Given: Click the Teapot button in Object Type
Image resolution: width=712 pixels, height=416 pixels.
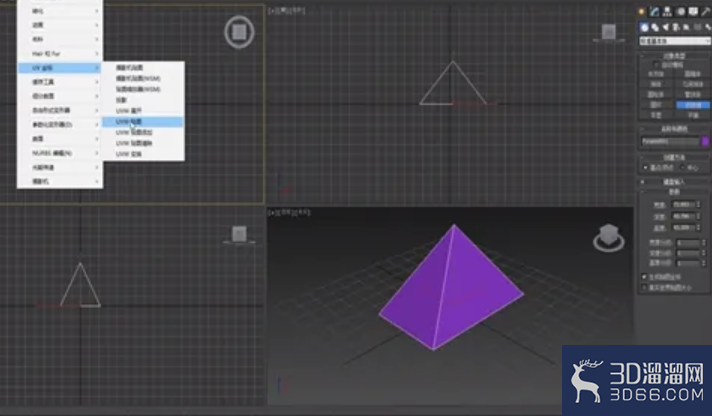Looking at the screenshot, I should (656, 115).
